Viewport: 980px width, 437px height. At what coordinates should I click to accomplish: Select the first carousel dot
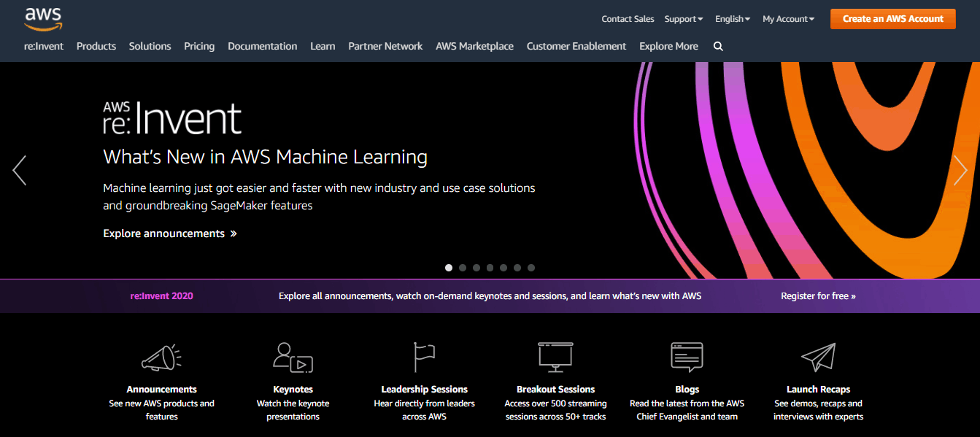449,268
